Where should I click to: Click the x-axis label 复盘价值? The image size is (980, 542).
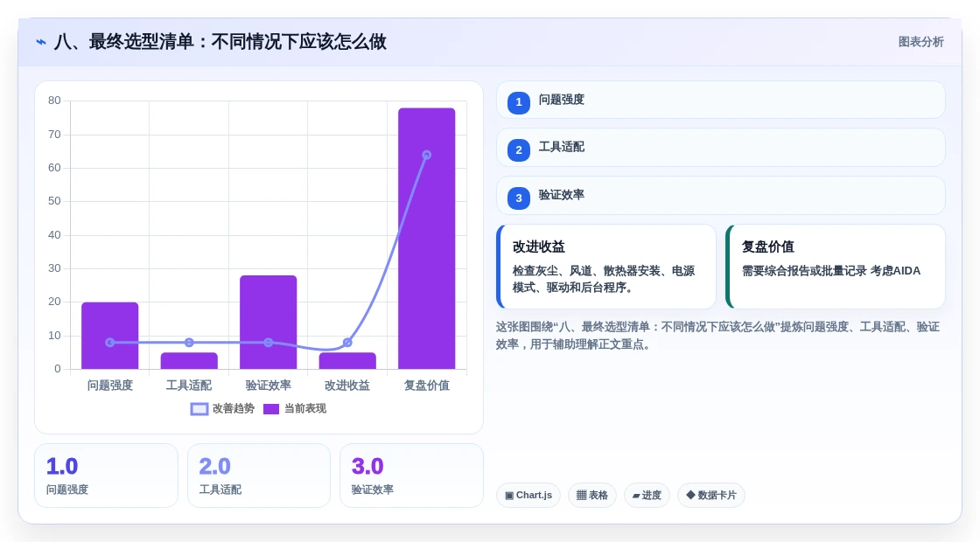(x=427, y=386)
